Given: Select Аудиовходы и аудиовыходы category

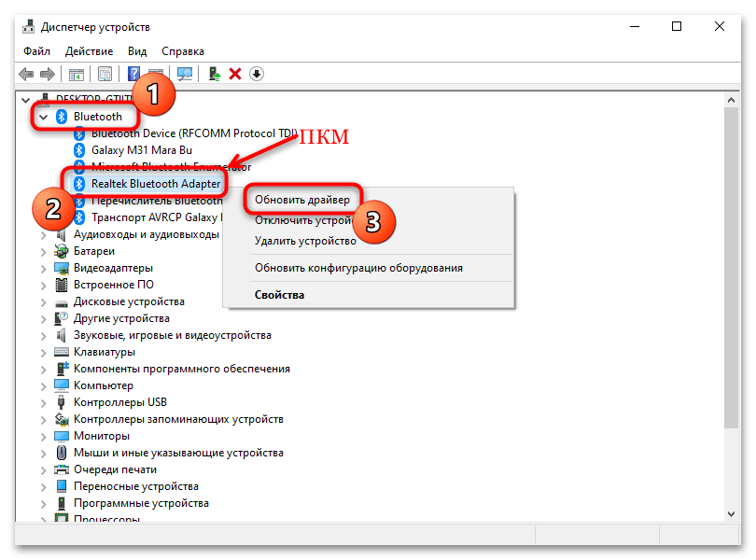Looking at the screenshot, I should (147, 234).
